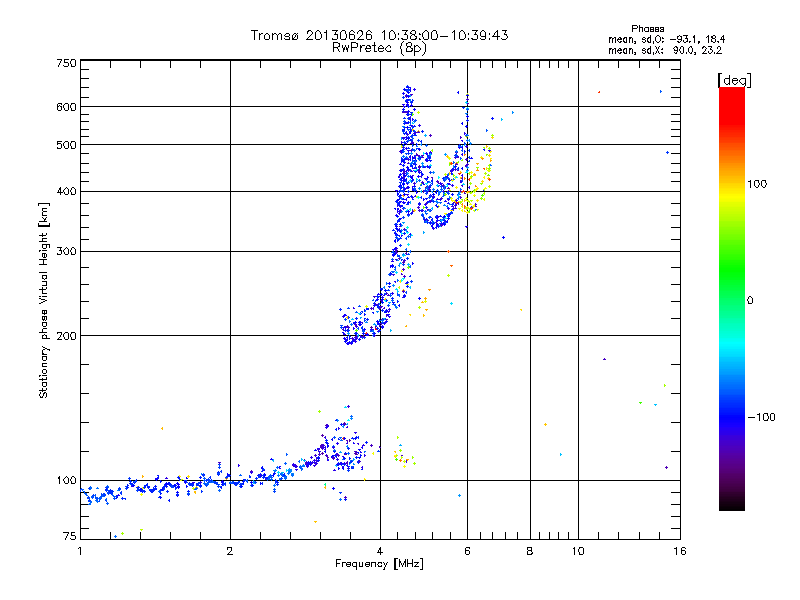Click the 100 label on the height axis
This screenshot has width=800, height=600.
[x=66, y=480]
